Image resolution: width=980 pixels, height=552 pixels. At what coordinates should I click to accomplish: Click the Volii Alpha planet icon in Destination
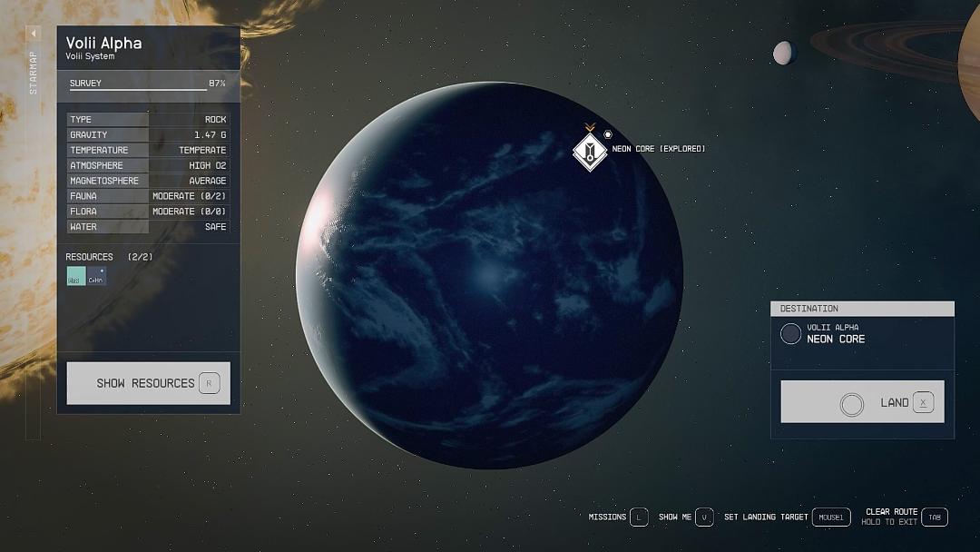(790, 333)
